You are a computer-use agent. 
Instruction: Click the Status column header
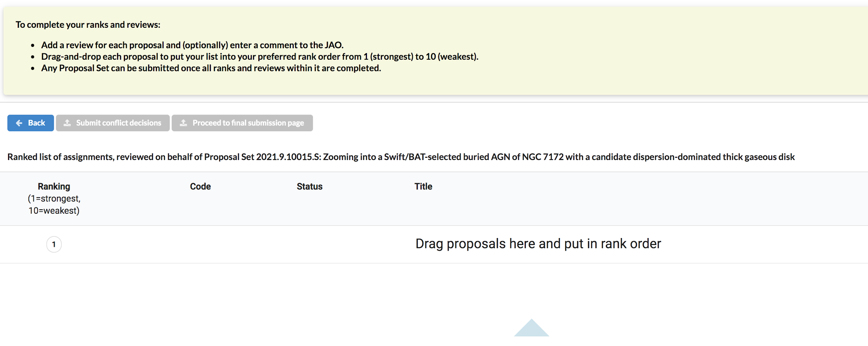click(309, 186)
